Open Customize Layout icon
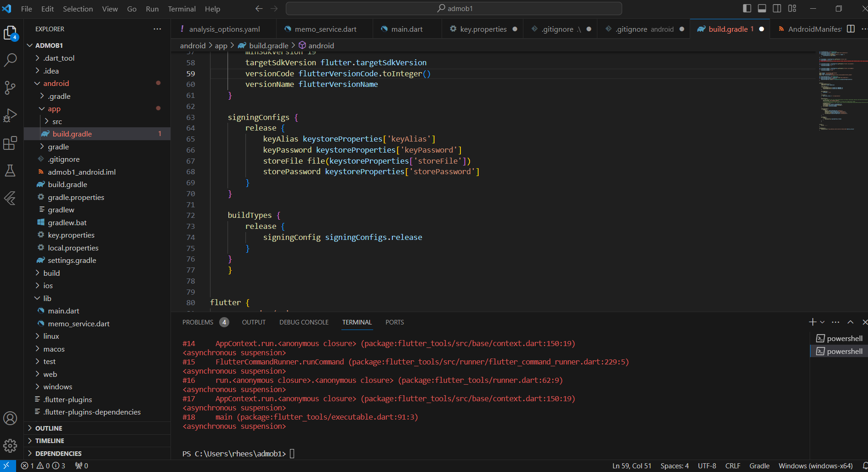 [x=792, y=8]
